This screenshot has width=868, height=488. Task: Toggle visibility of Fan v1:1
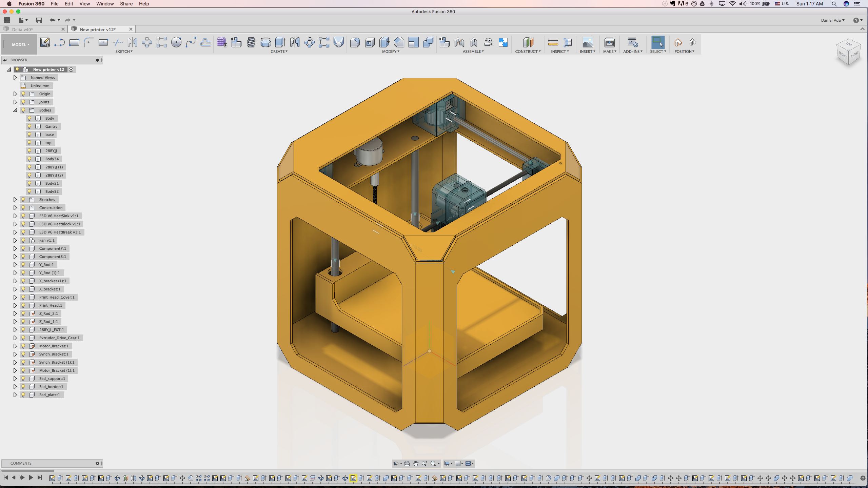[23, 240]
